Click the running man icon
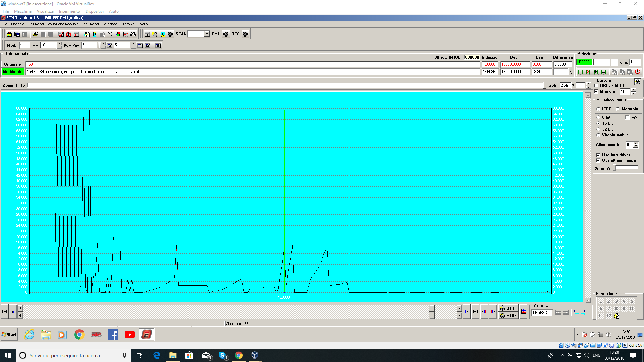The height and width of the screenshot is (362, 644). tap(163, 34)
